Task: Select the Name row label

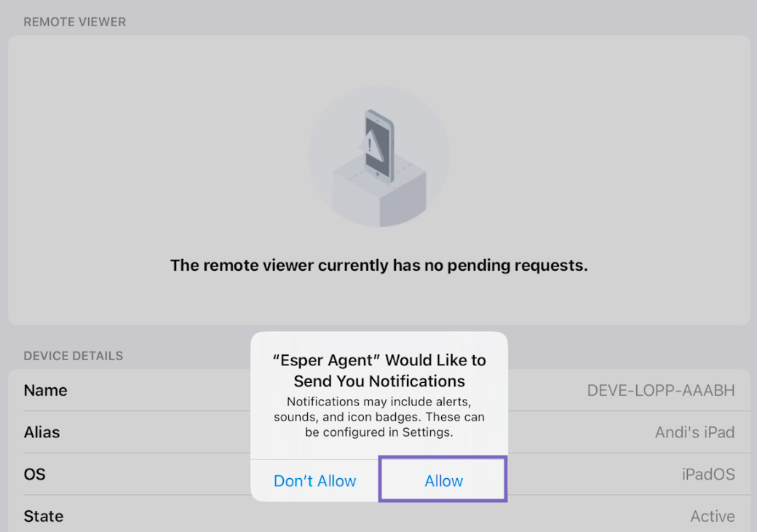Action: pos(45,390)
